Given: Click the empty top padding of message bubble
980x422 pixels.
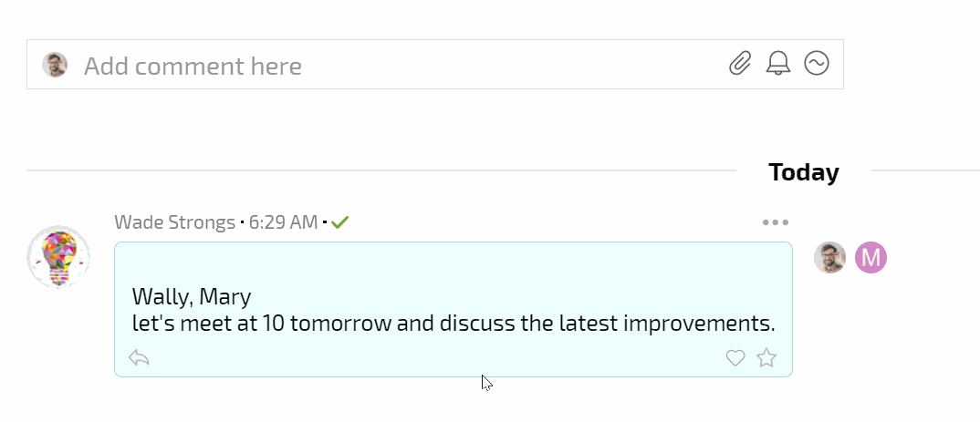Looking at the screenshot, I should coord(454,262).
